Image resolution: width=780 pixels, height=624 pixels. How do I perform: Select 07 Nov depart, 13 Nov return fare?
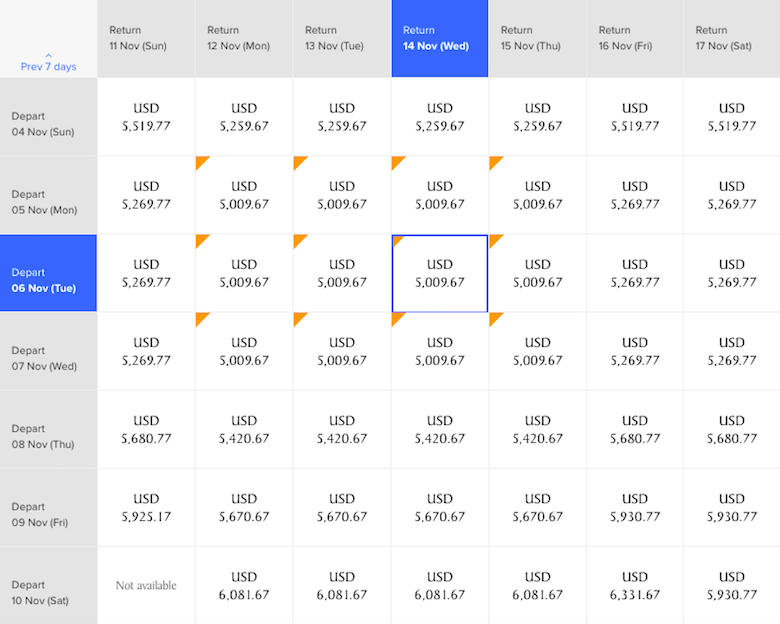[x=342, y=351]
